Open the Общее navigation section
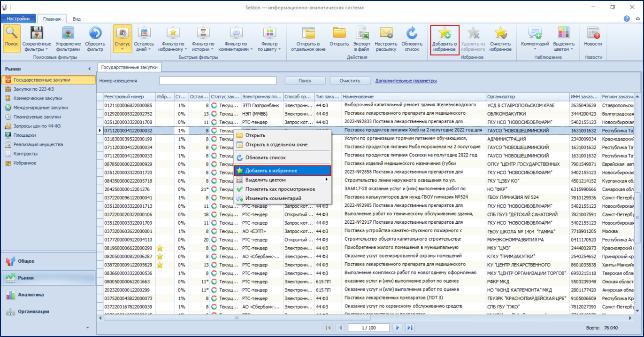The width and height of the screenshot is (644, 337). click(x=48, y=261)
